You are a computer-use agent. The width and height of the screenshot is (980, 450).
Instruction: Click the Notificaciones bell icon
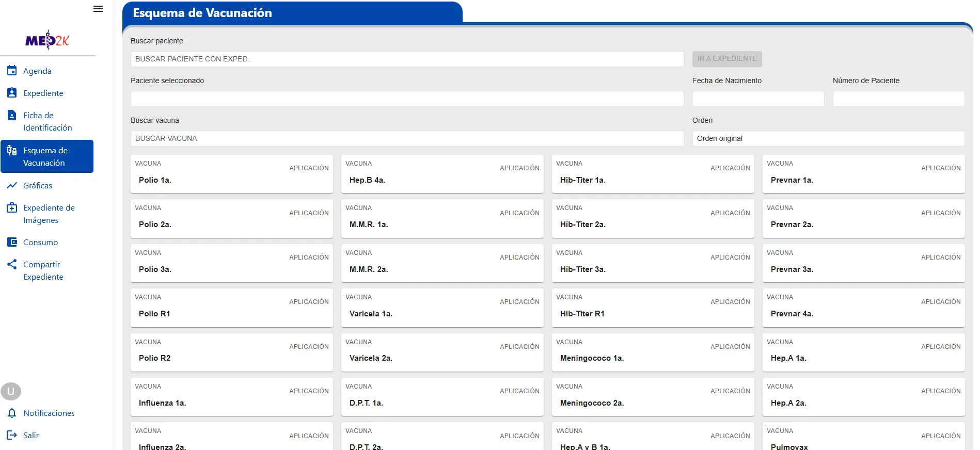pos(12,413)
